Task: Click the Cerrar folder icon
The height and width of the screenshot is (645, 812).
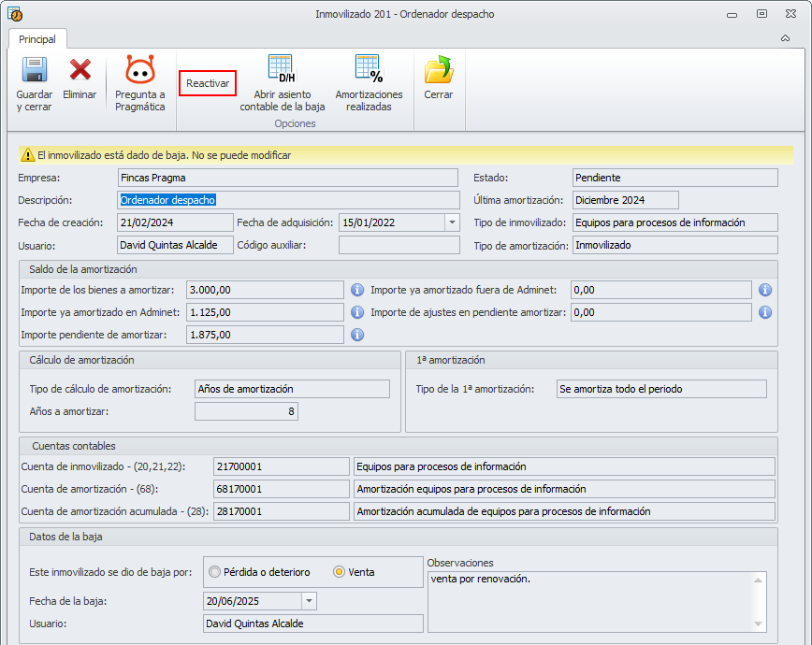Action: point(438,71)
